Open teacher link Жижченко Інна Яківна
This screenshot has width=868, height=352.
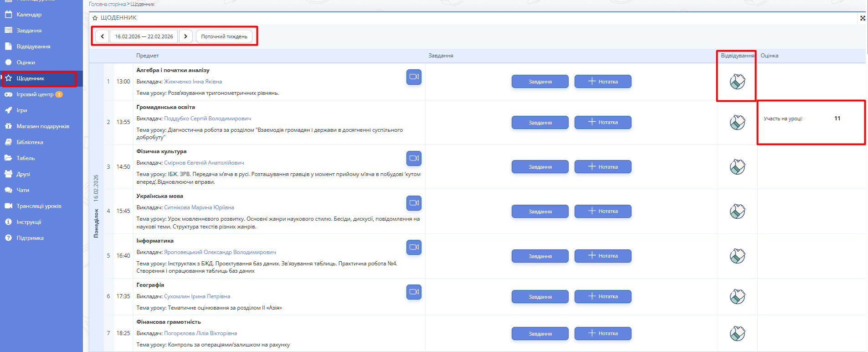click(x=193, y=82)
